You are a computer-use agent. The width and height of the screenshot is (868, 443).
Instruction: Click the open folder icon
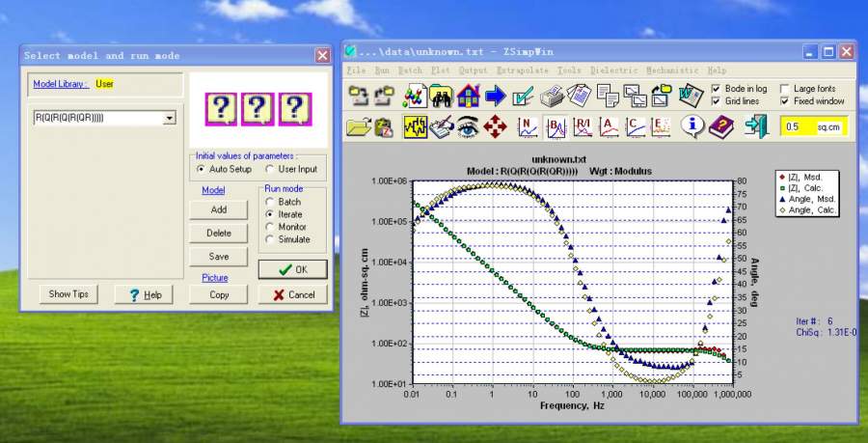coord(359,126)
